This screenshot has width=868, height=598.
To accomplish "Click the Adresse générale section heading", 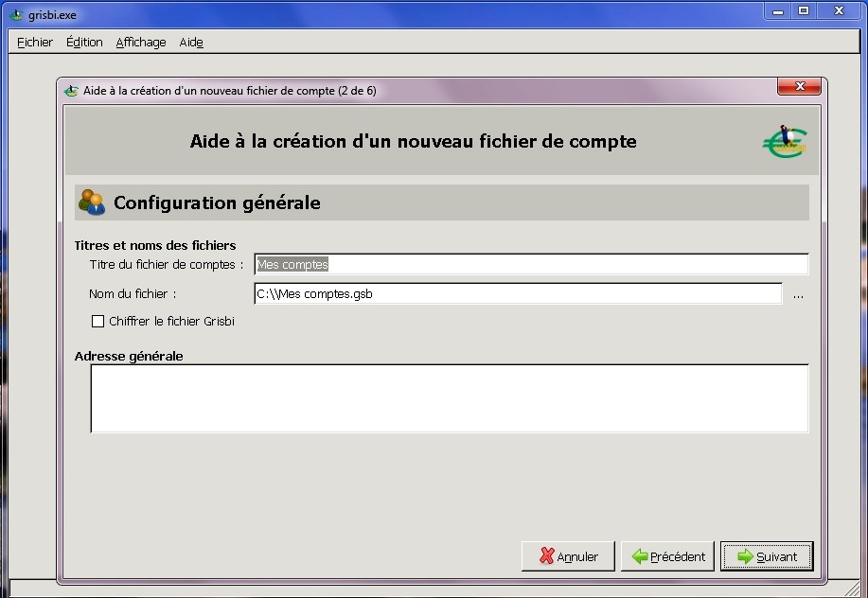I will pos(129,357).
